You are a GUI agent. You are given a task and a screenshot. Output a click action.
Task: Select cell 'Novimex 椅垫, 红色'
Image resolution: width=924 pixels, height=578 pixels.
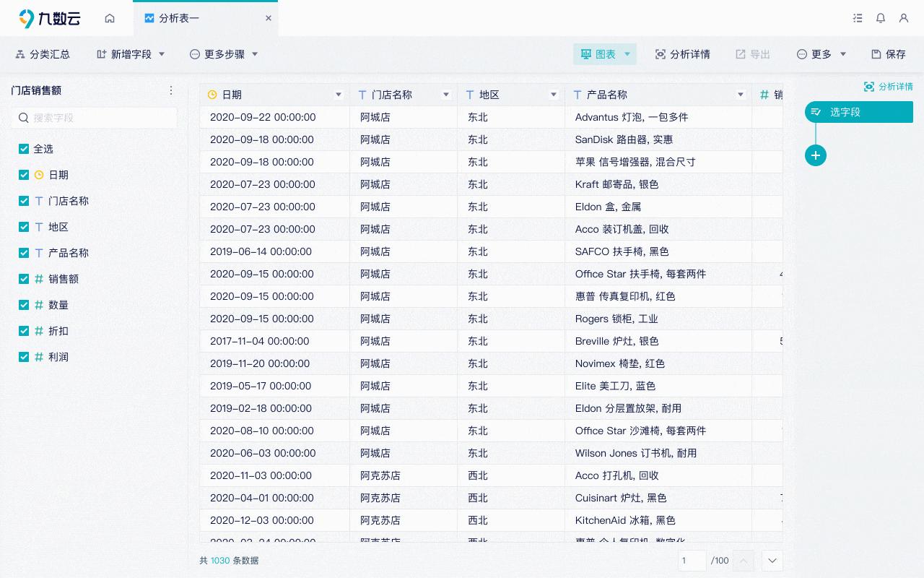658,363
